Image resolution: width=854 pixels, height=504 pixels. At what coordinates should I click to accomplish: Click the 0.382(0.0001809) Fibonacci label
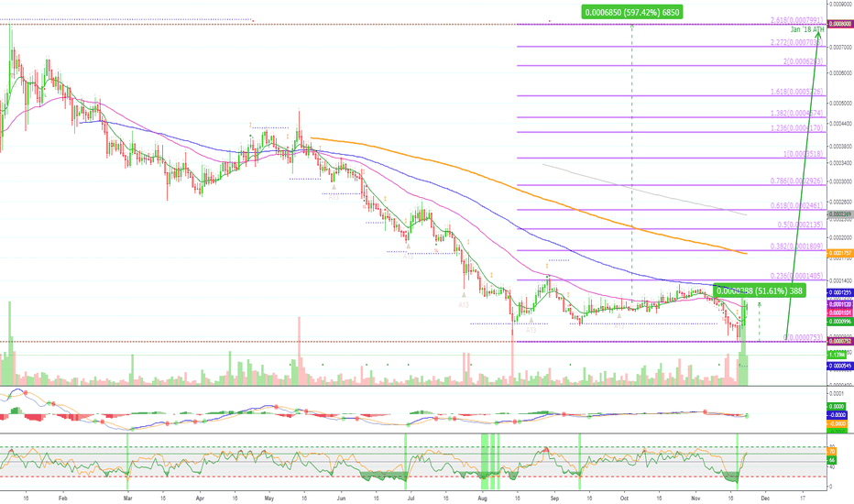797,247
